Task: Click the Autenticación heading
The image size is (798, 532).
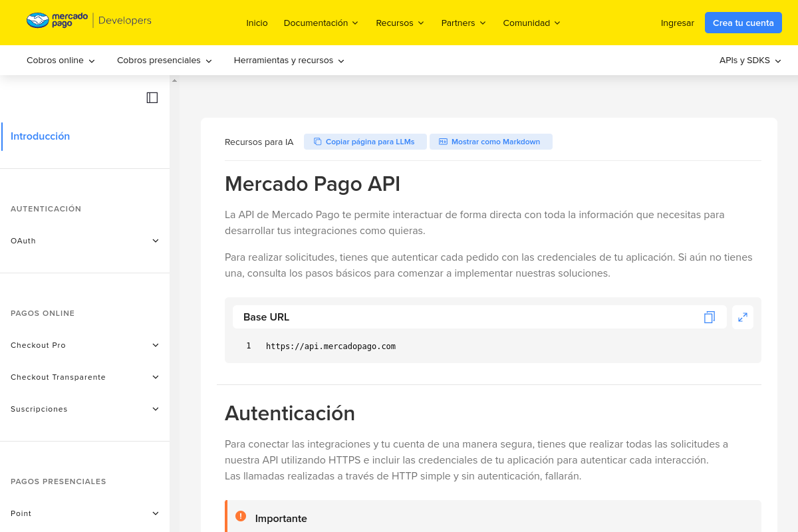Action: [290, 413]
